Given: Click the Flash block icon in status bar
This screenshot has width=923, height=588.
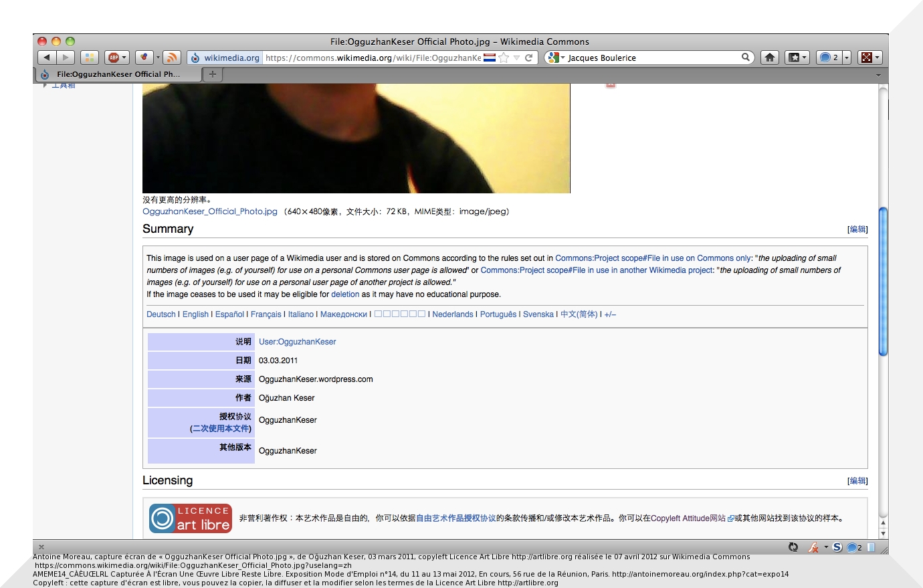Looking at the screenshot, I should tap(813, 547).
